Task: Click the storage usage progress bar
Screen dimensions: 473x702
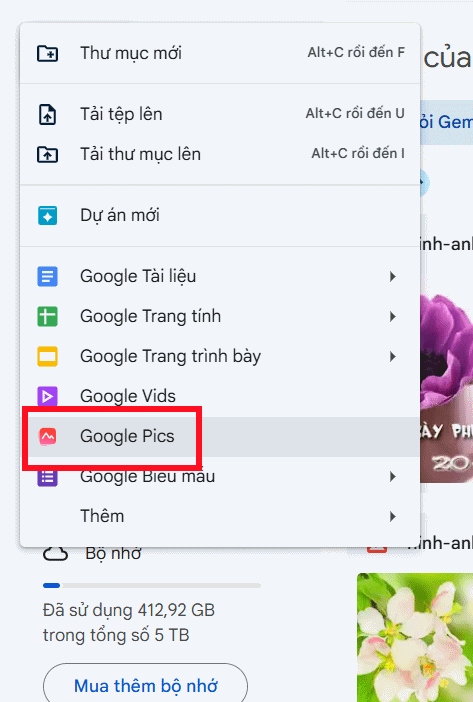Action: point(152,585)
